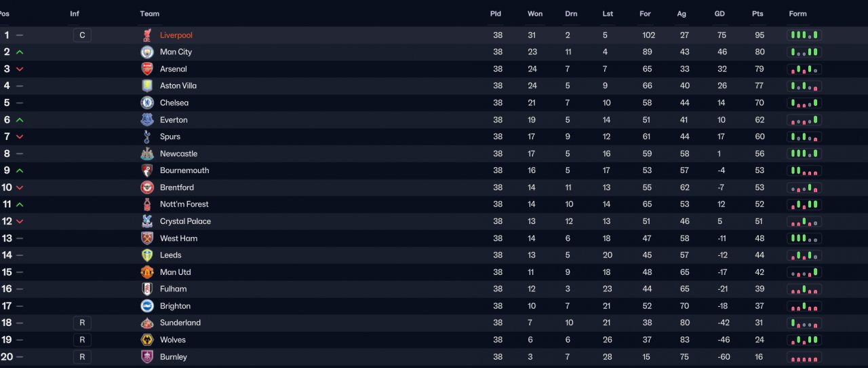Click the relegation 'R' badge beside Sunderland
The height and width of the screenshot is (368, 868).
82,323
